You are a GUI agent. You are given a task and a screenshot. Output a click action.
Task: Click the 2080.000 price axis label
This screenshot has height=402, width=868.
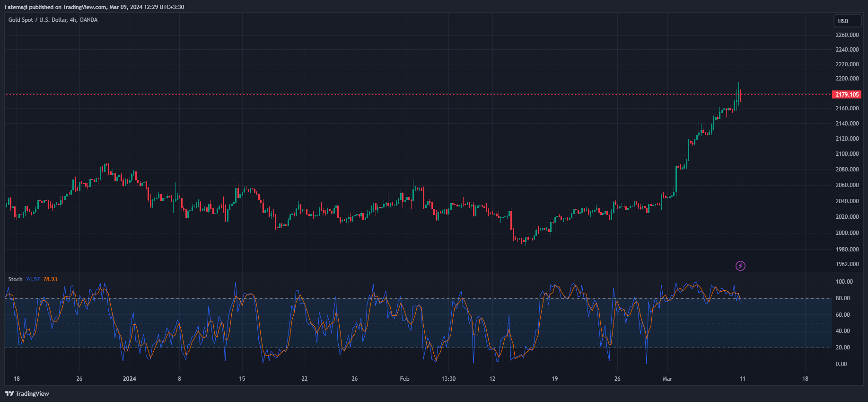click(847, 170)
